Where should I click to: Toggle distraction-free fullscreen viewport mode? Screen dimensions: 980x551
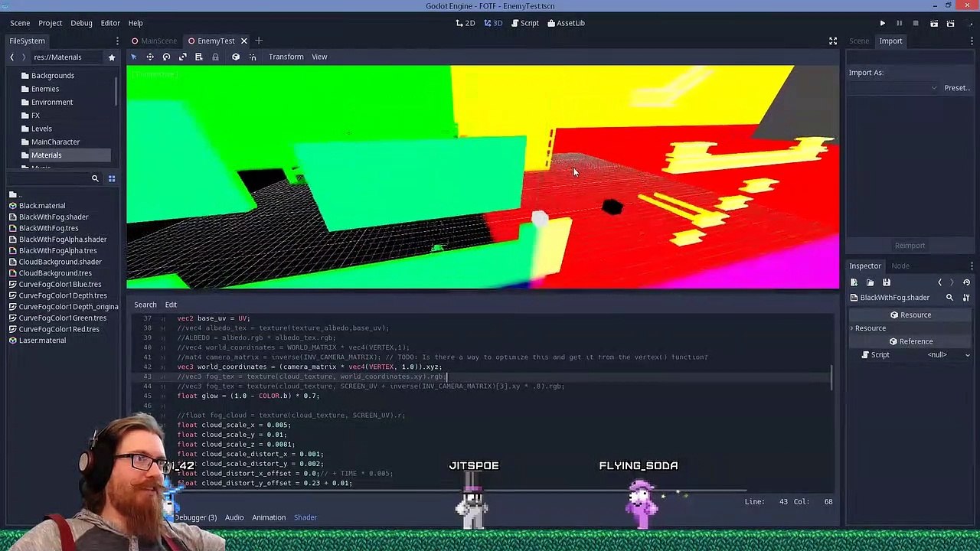(x=833, y=41)
